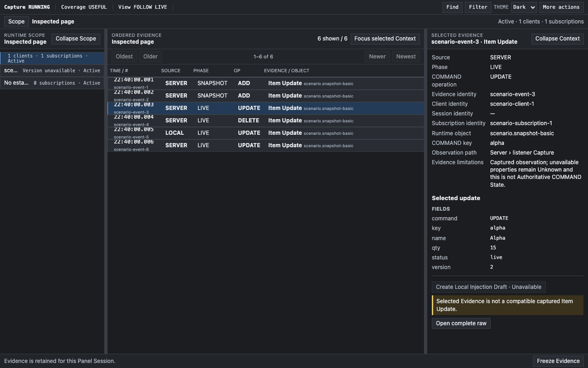
Task: Click the name field value Alpha
Action: click(x=497, y=238)
